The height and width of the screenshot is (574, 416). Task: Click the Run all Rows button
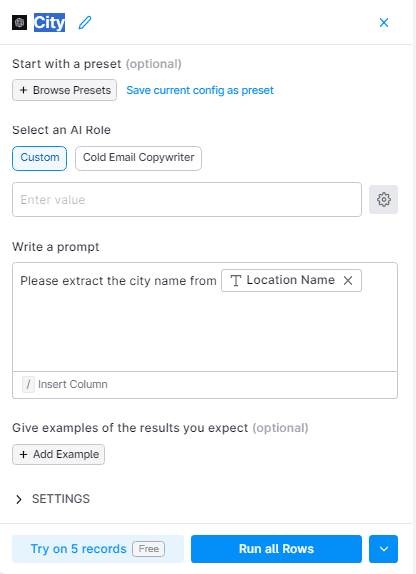276,549
